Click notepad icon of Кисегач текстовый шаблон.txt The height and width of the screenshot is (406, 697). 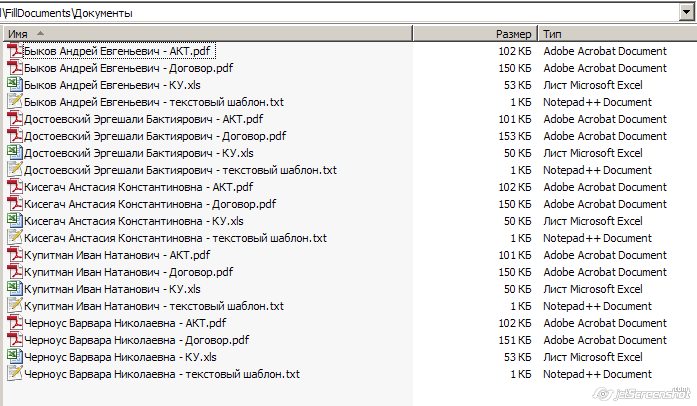click(15, 237)
